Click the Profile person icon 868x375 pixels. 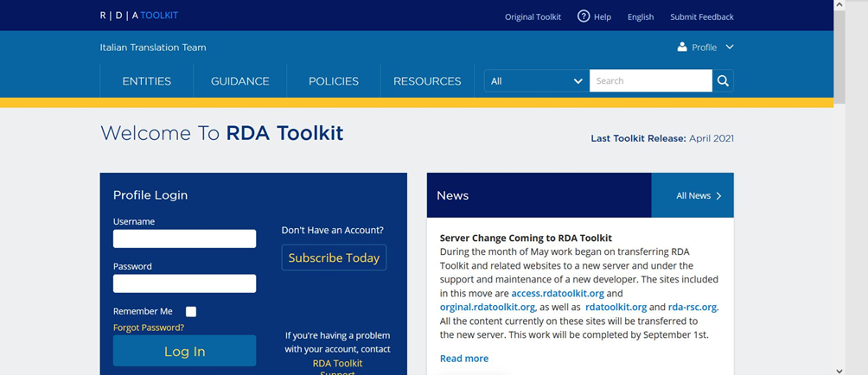point(682,47)
